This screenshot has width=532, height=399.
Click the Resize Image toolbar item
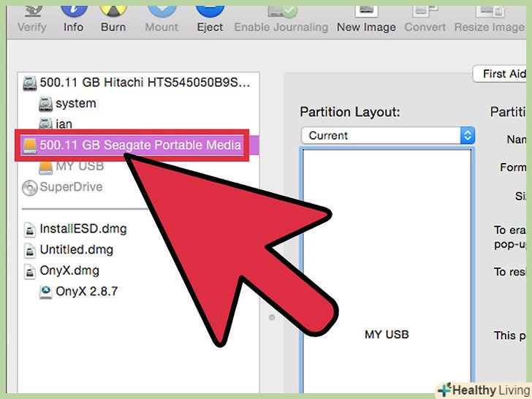[490, 20]
